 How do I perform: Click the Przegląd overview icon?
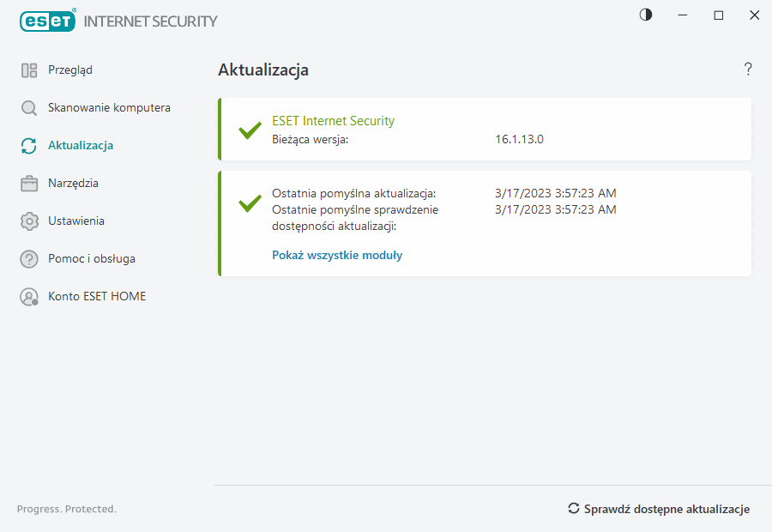click(x=29, y=70)
